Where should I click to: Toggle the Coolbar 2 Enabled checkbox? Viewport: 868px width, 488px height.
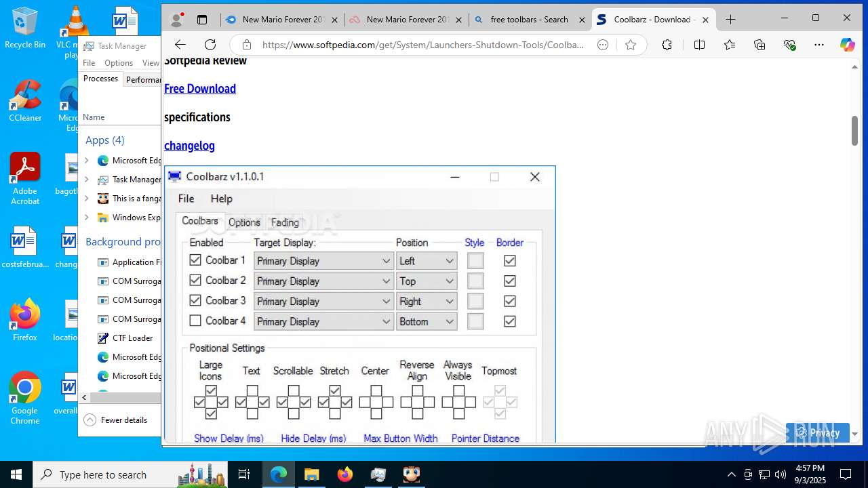tap(195, 281)
